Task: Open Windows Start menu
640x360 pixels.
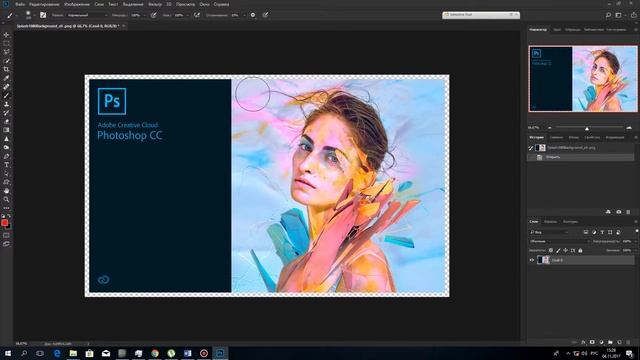Action: pos(8,353)
